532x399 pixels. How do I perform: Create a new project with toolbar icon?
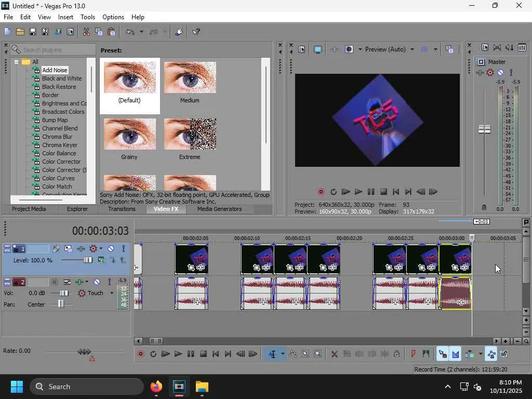pos(7,32)
